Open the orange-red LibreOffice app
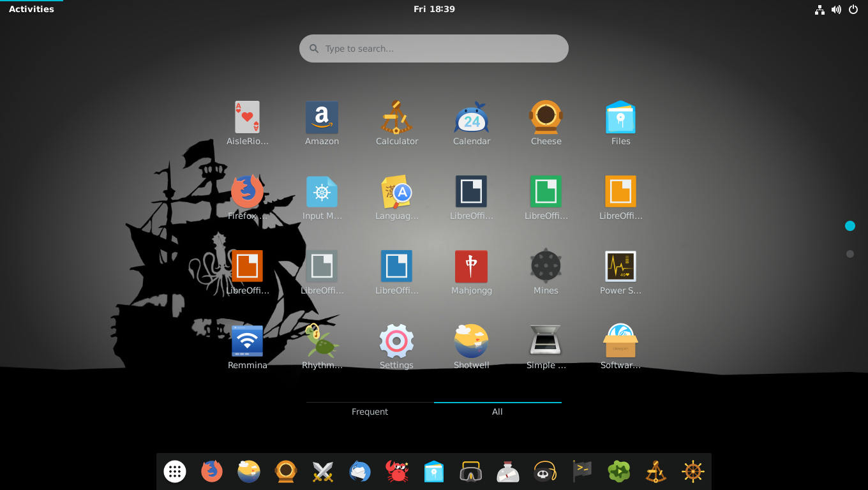 click(248, 272)
